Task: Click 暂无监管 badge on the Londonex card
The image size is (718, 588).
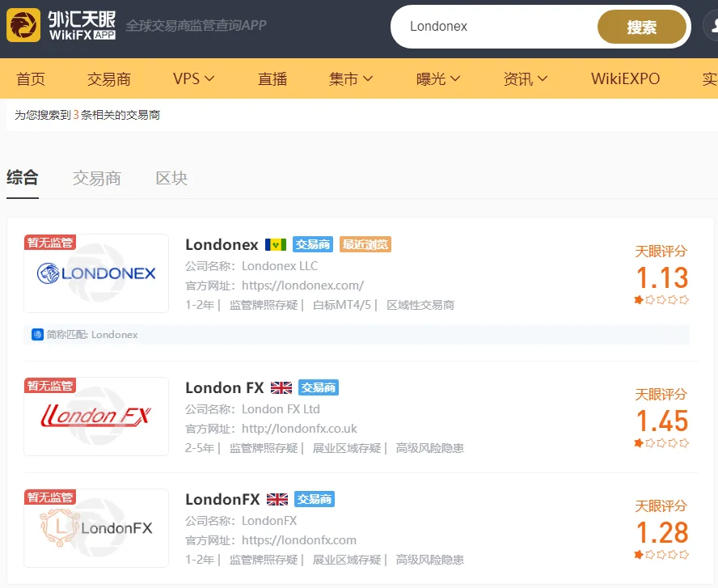Action: (50, 243)
